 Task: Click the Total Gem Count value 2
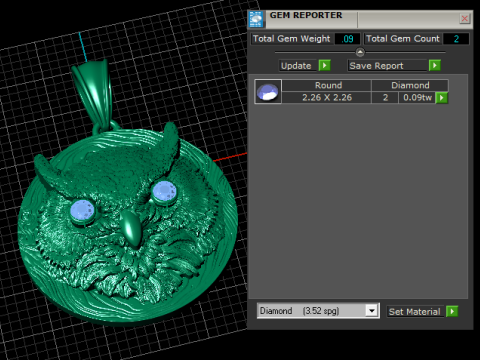coord(456,39)
